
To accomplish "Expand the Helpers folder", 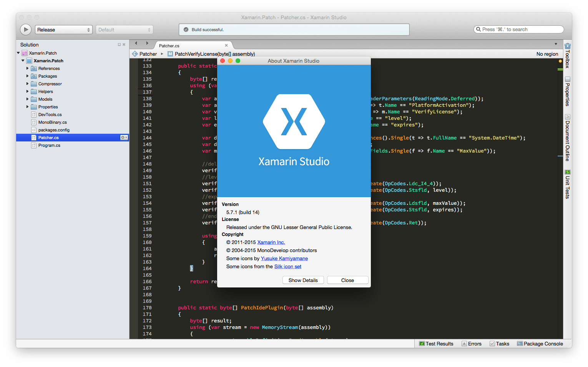I will pyautogui.click(x=27, y=91).
